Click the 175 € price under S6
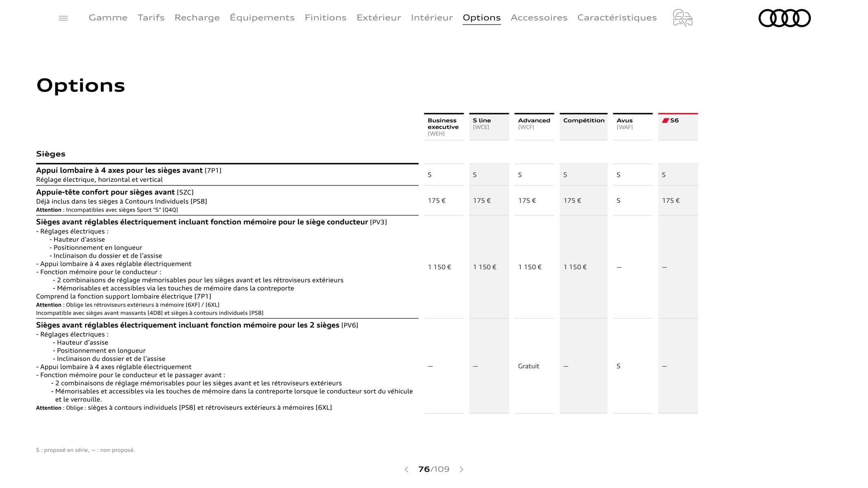The height and width of the screenshot is (488, 868). 671,200
